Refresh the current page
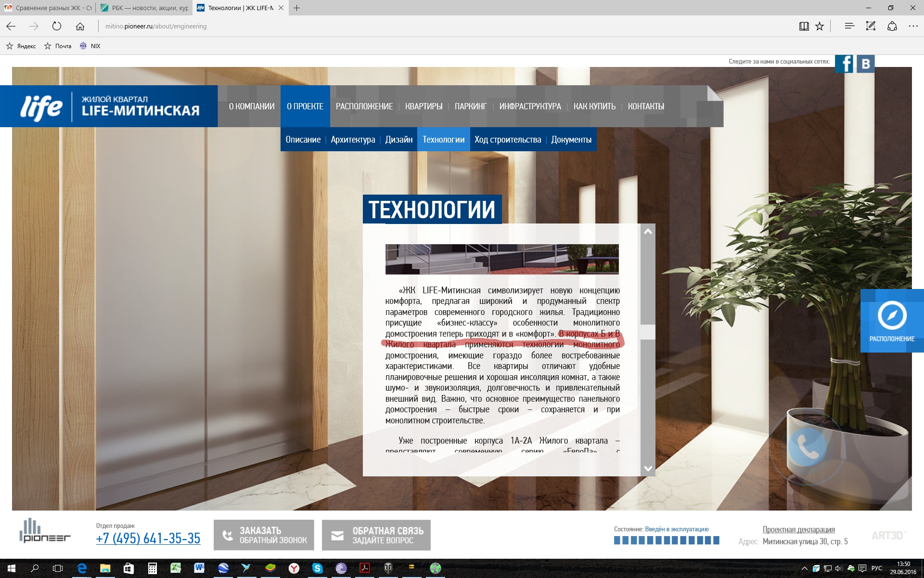This screenshot has height=578, width=924. pos(57,26)
